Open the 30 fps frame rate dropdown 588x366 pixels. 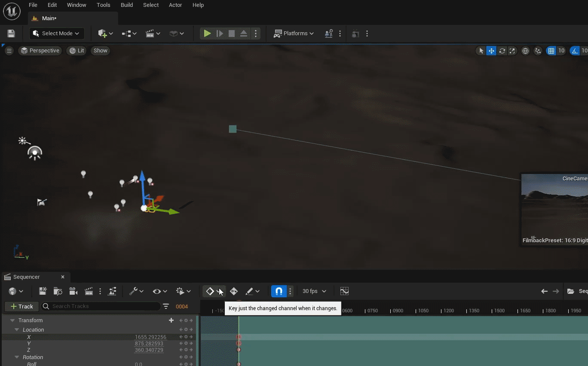(314, 291)
